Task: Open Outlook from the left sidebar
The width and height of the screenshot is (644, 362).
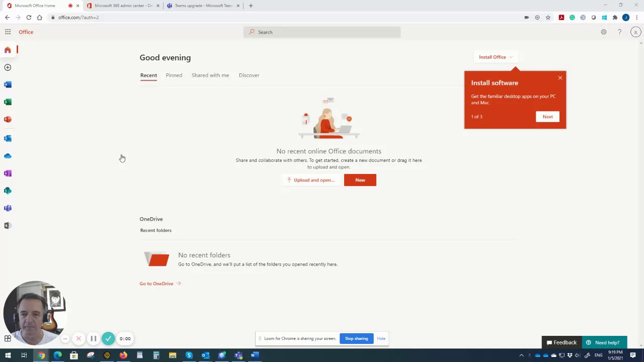Action: [x=8, y=138]
